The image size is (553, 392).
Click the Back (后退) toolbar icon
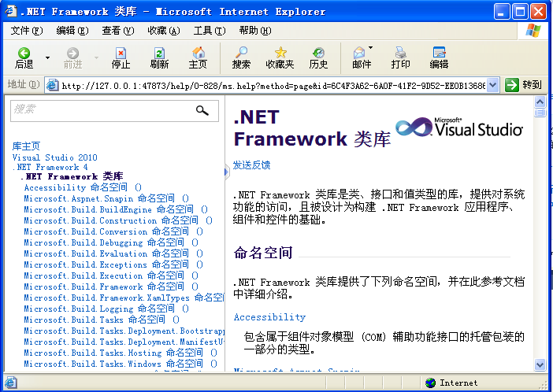(24, 54)
